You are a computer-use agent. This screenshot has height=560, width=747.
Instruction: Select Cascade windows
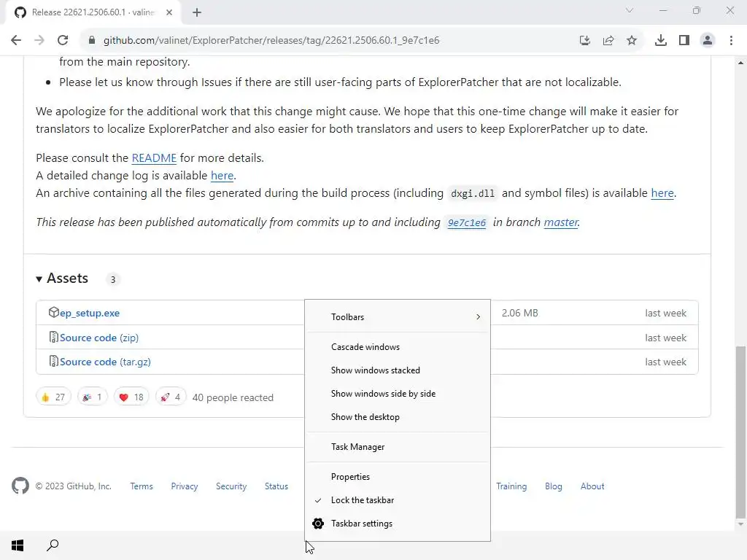[x=398, y=347]
